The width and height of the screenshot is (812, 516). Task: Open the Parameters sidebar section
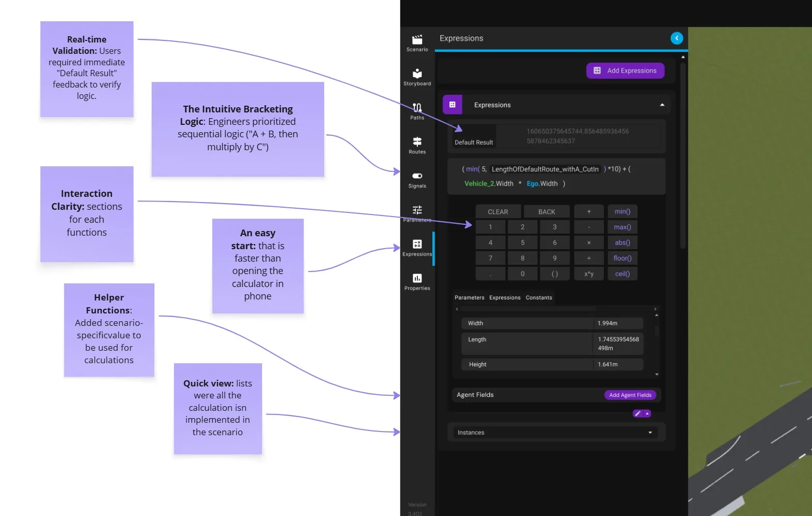point(417,214)
